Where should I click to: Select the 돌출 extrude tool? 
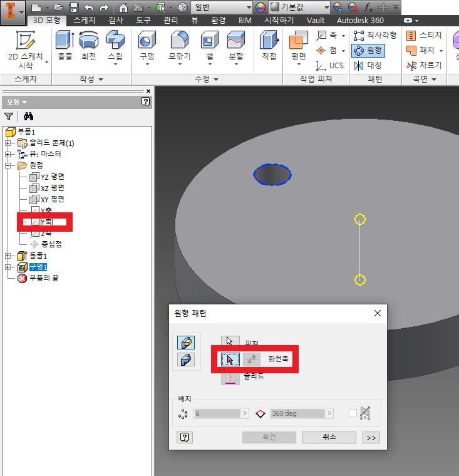(x=65, y=46)
